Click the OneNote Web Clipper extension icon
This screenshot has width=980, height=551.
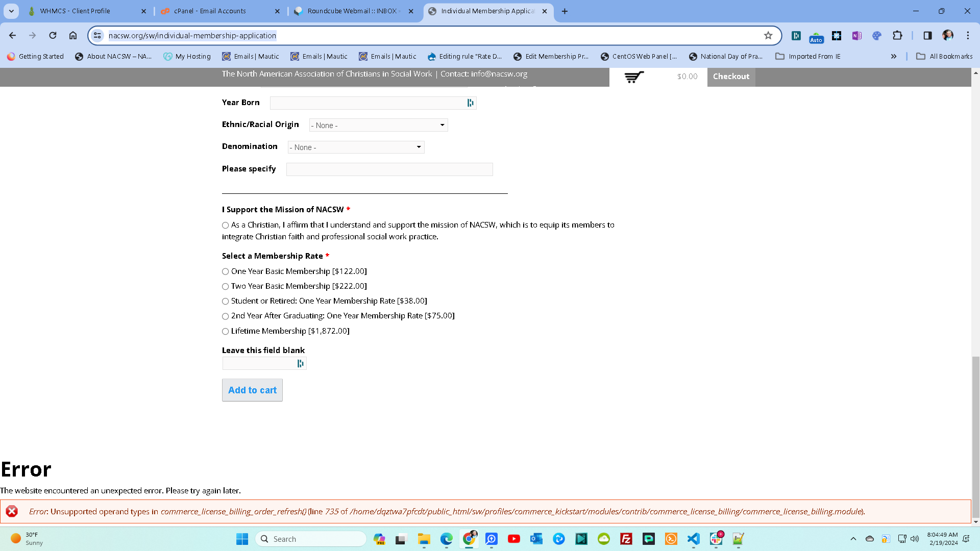point(856,36)
